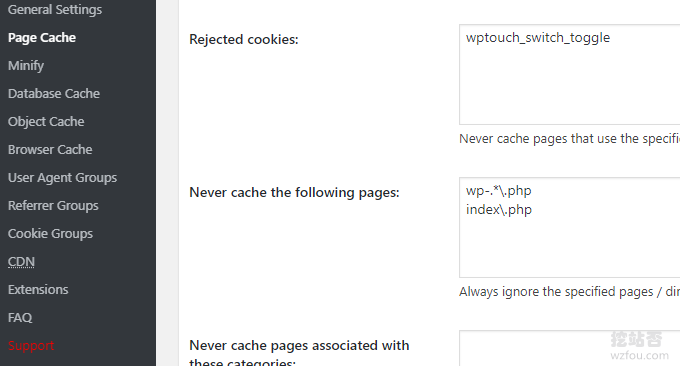Open Object Cache settings
680x366 pixels.
click(x=46, y=122)
